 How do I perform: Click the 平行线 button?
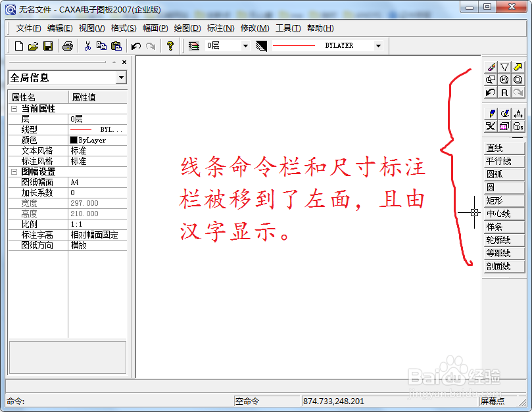tap(504, 162)
